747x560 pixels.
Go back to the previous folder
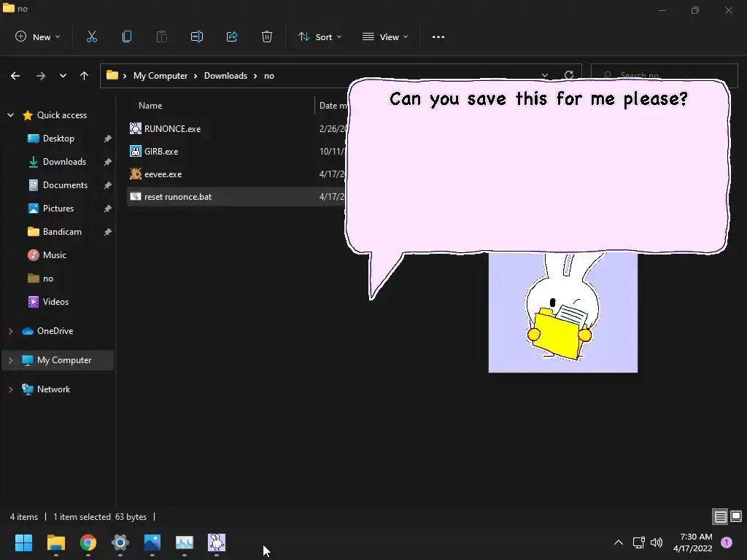pyautogui.click(x=15, y=76)
